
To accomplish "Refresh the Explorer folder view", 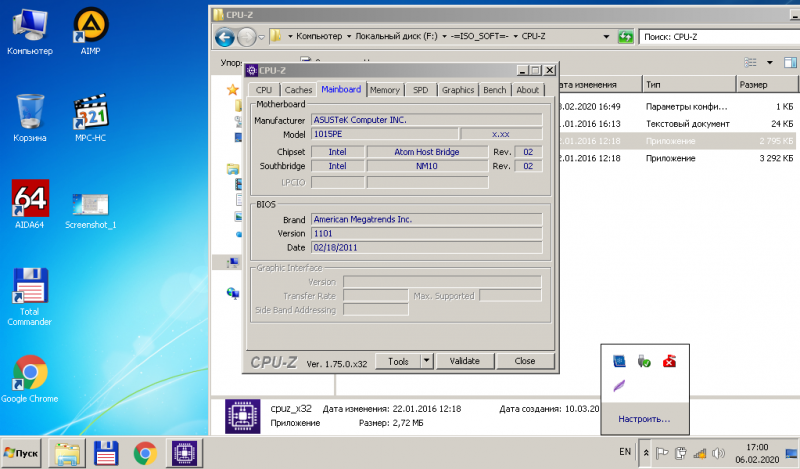I will (625, 37).
